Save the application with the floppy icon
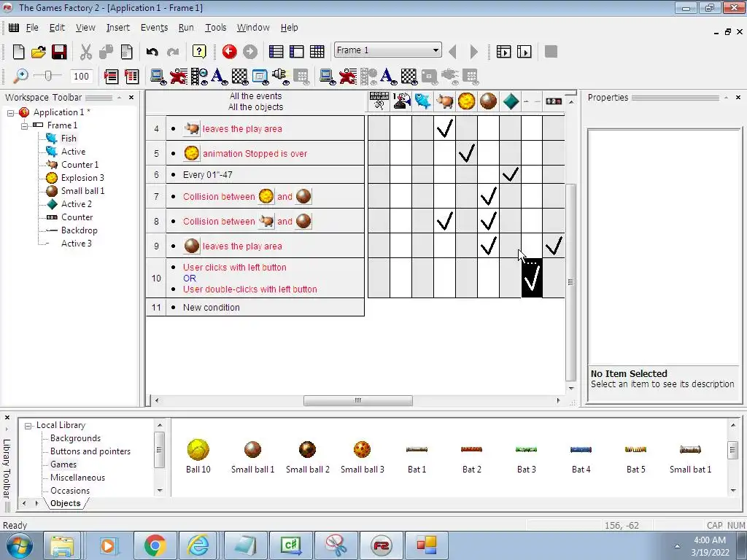747x560 pixels. [x=59, y=52]
